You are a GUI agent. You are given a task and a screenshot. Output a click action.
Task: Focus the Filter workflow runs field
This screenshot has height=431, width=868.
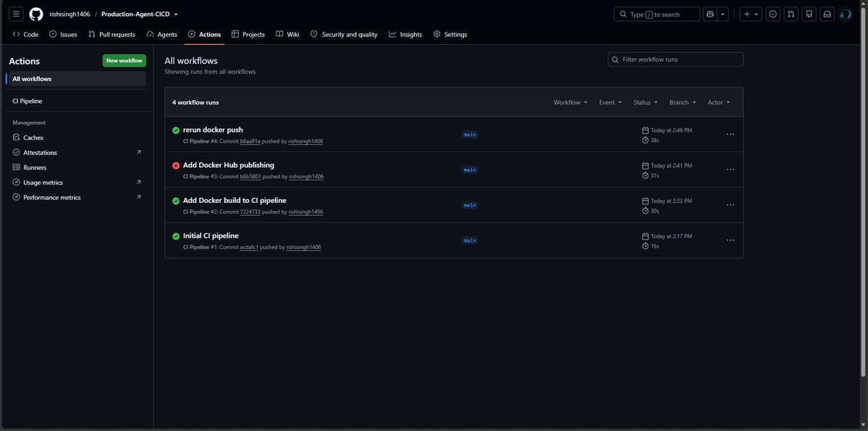(675, 59)
